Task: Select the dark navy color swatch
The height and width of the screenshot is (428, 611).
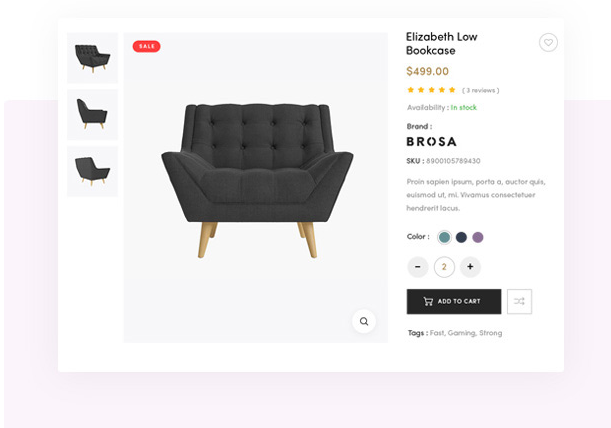Action: [461, 237]
